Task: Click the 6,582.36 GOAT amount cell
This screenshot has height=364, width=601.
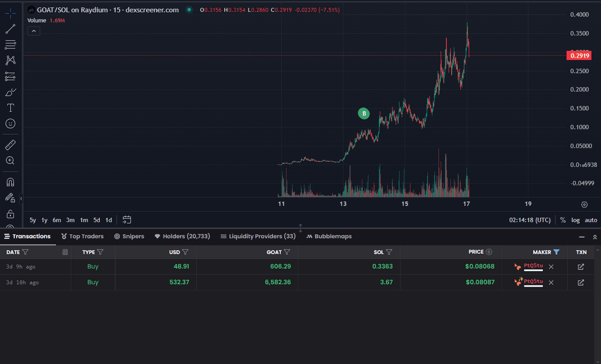Action: [278, 282]
